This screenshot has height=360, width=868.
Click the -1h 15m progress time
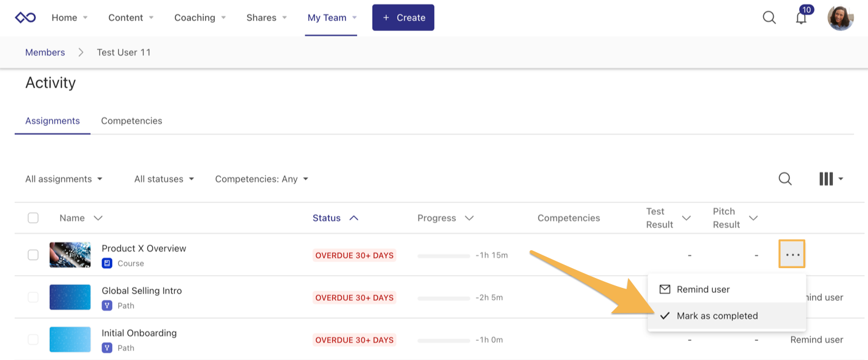[492, 255]
